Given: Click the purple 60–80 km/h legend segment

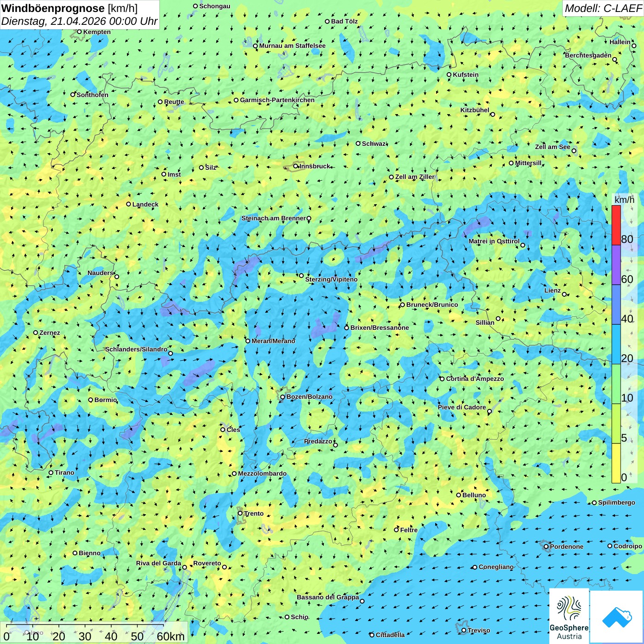Looking at the screenshot, I should [x=616, y=265].
